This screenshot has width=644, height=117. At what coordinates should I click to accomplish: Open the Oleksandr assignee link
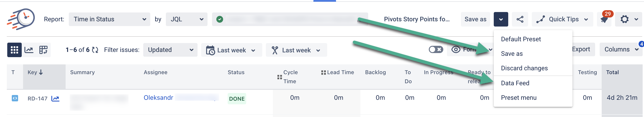point(158,98)
